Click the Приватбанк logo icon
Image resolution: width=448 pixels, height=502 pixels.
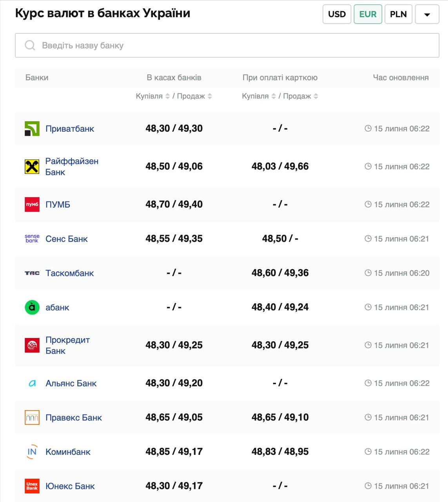tap(32, 129)
